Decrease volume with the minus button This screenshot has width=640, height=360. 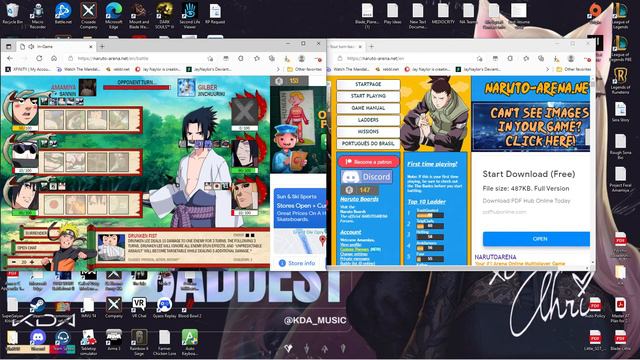click(14, 262)
